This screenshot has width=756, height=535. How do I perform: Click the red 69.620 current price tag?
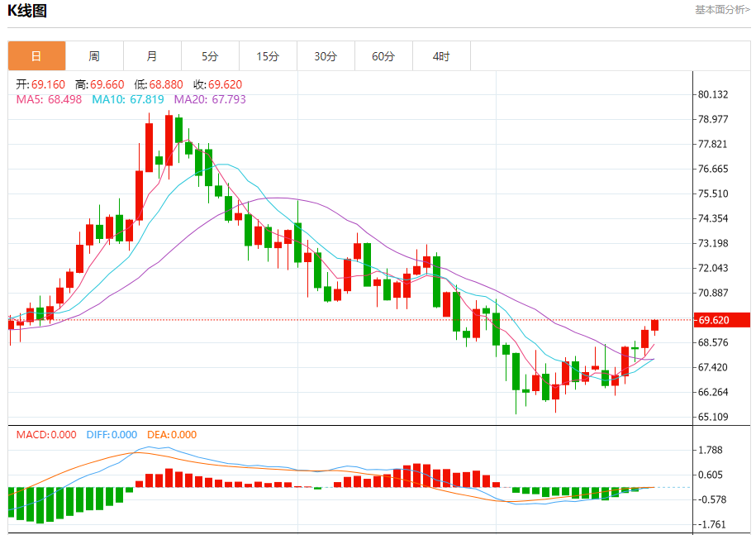(722, 320)
